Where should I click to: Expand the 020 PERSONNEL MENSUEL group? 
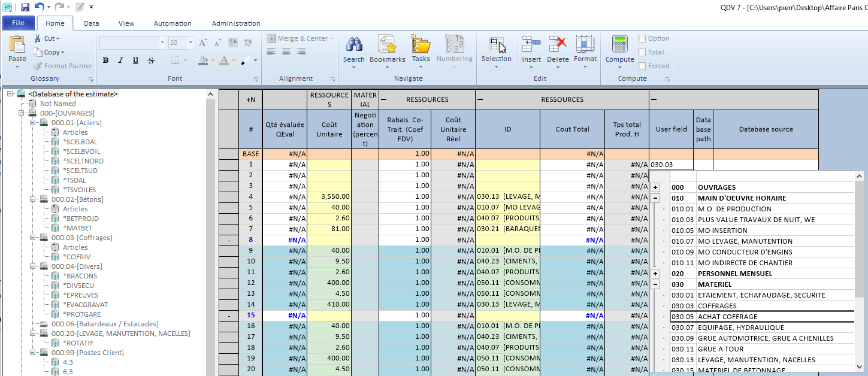tap(655, 274)
